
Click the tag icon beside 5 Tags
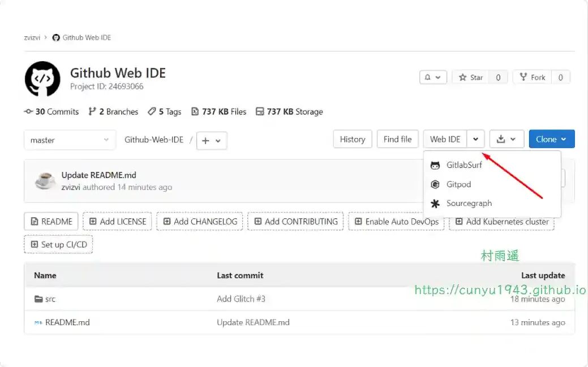click(x=152, y=111)
